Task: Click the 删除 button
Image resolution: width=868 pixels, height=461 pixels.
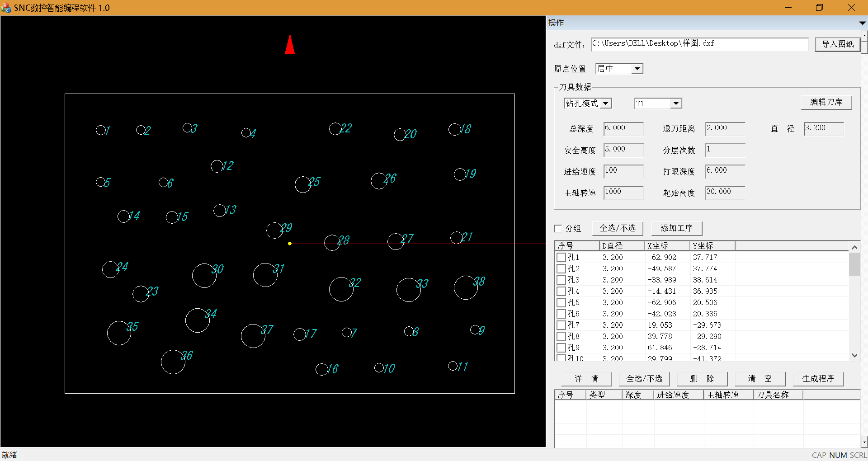Action: click(x=702, y=379)
